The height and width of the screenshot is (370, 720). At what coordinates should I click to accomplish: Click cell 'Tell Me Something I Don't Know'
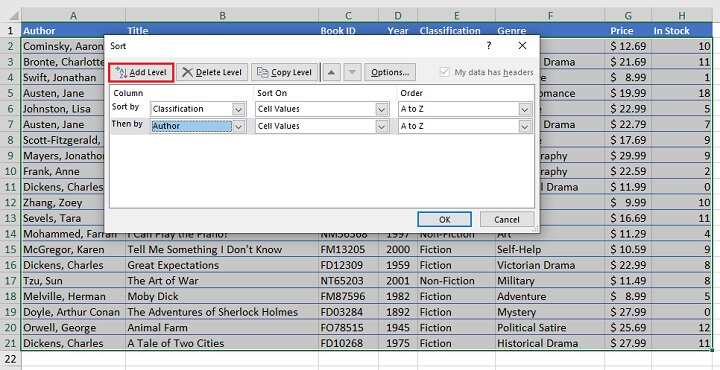pyautogui.click(x=222, y=250)
